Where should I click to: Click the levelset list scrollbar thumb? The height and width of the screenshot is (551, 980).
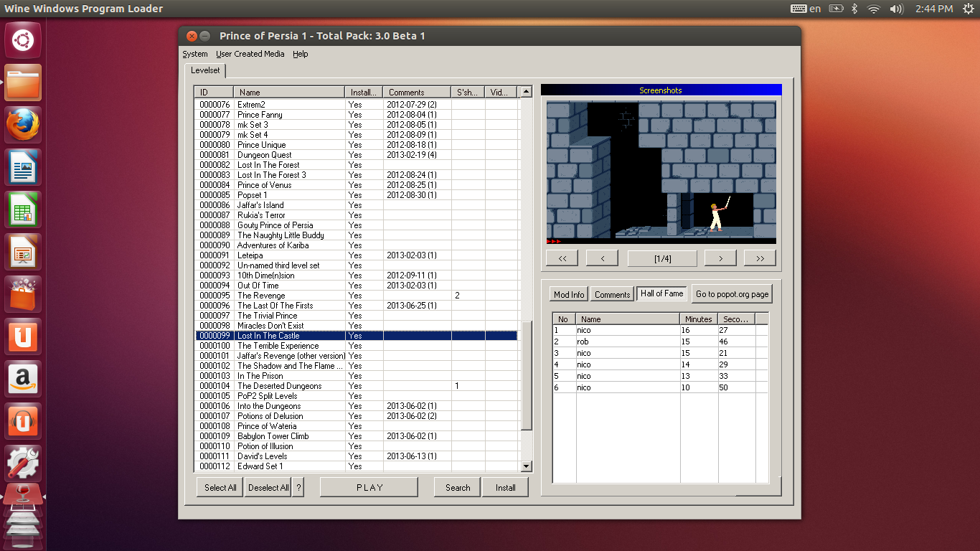click(527, 375)
